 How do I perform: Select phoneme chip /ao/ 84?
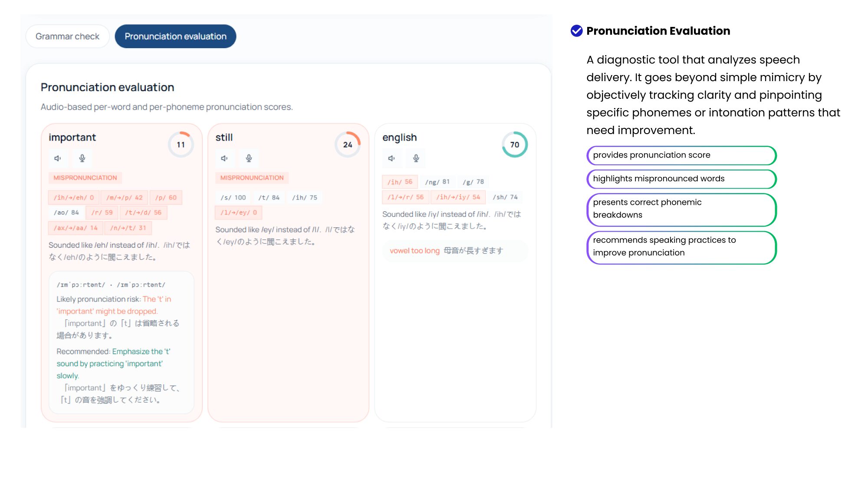coord(66,213)
